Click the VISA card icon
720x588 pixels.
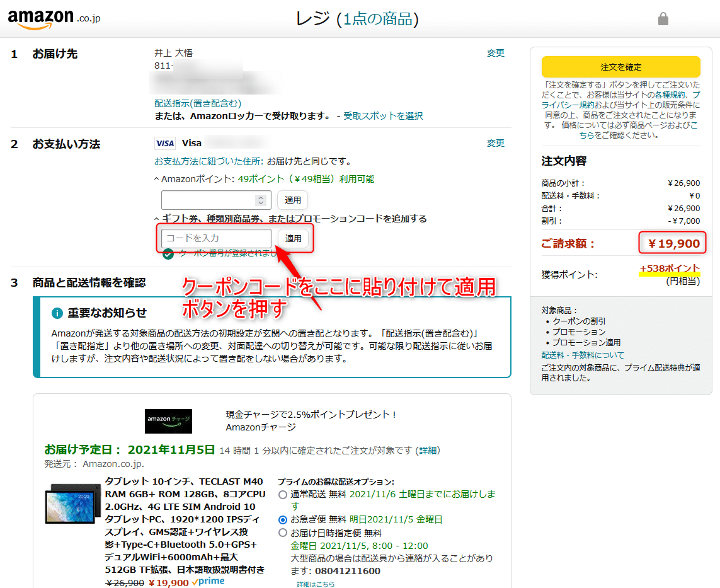[x=165, y=143]
